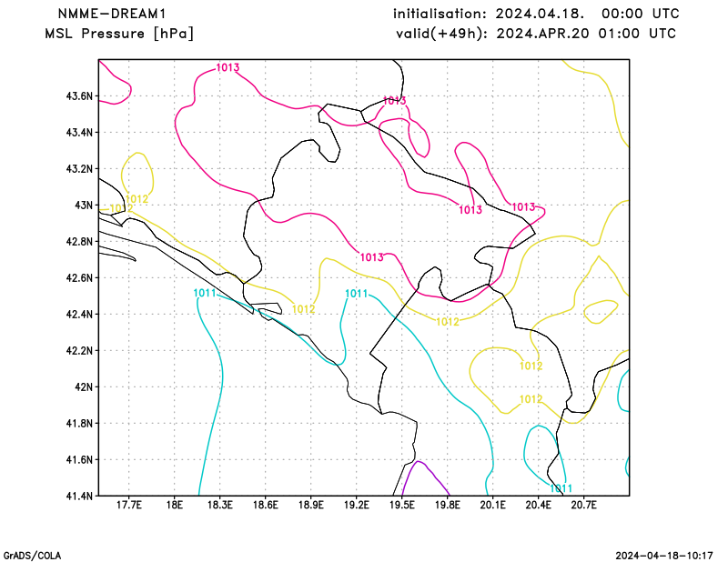
Task: Click the 42.4N latitude label
Action: (79, 314)
